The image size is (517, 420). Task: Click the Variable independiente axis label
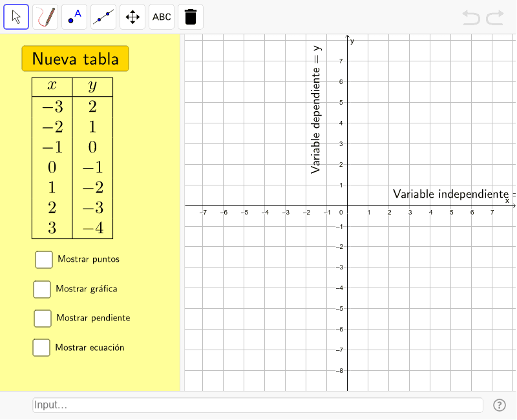pos(452,194)
